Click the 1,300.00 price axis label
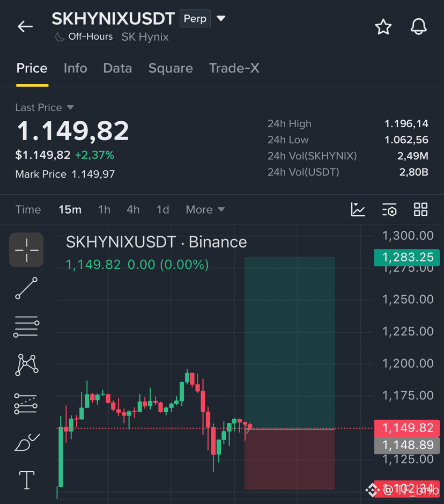444x504 pixels. 408,236
